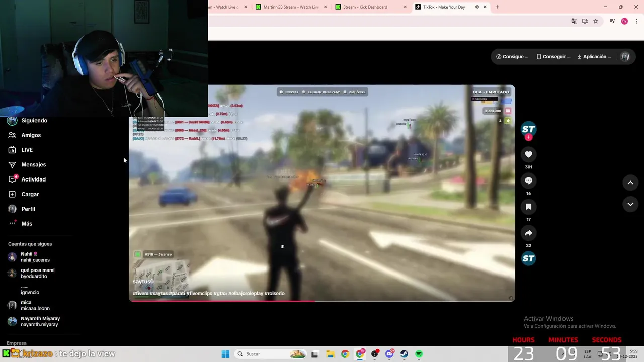644x362 pixels.
Task: Open a new browser tab
Action: 497,7
